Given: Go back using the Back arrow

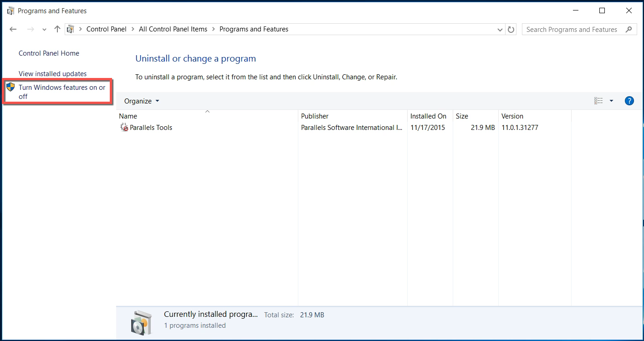Looking at the screenshot, I should 13,29.
